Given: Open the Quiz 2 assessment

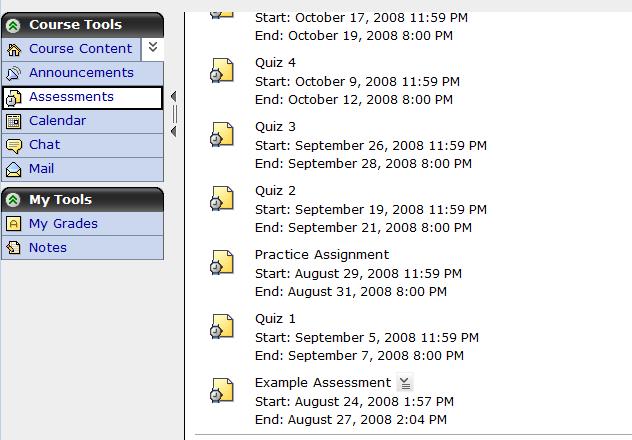Looking at the screenshot, I should click(x=275, y=190).
